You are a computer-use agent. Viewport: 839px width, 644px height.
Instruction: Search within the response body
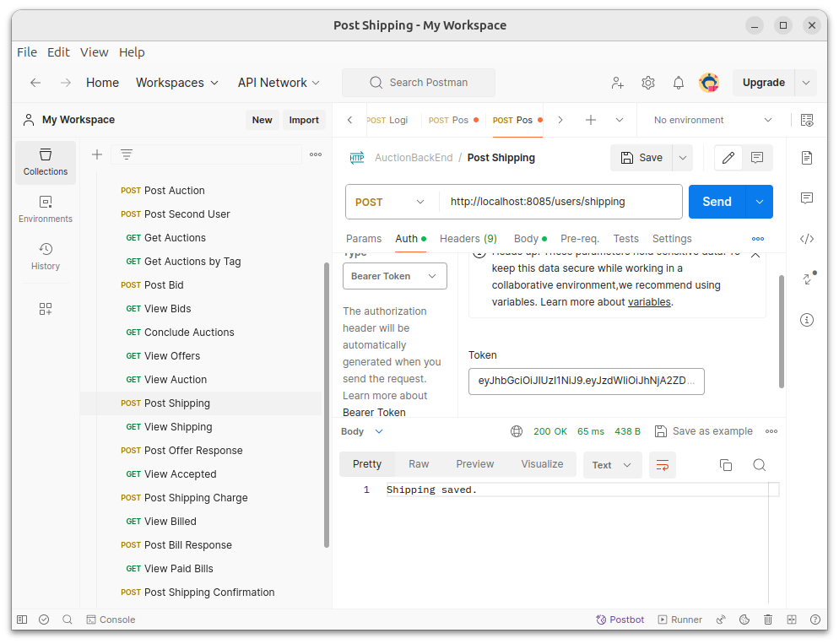point(760,465)
